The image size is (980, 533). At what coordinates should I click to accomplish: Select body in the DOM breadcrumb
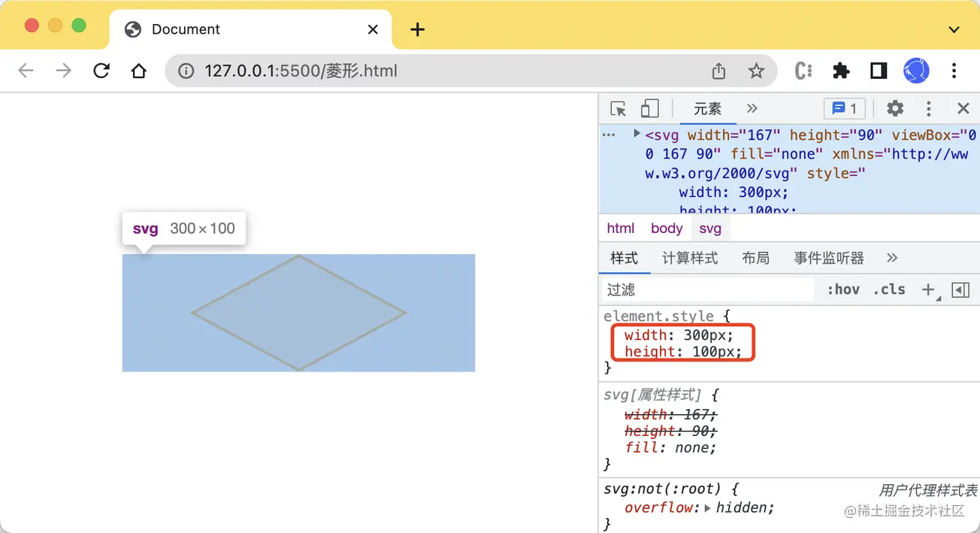coord(666,228)
